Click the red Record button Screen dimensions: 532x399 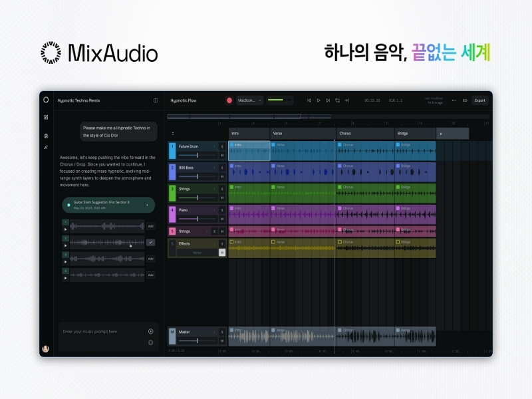click(229, 100)
